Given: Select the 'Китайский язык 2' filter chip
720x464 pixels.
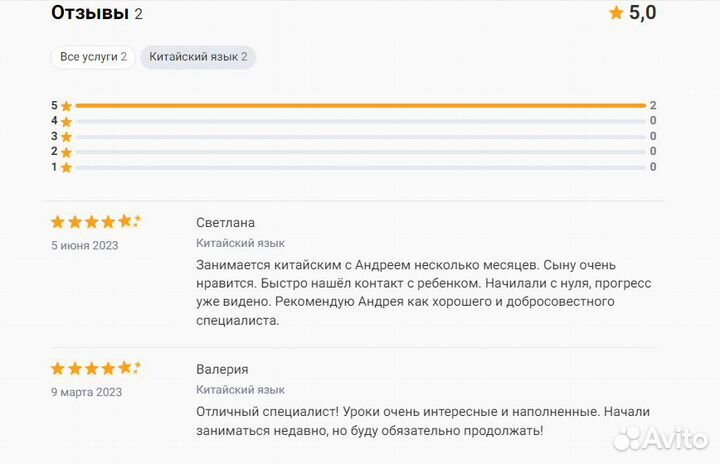Looking at the screenshot, I should coord(198,57).
